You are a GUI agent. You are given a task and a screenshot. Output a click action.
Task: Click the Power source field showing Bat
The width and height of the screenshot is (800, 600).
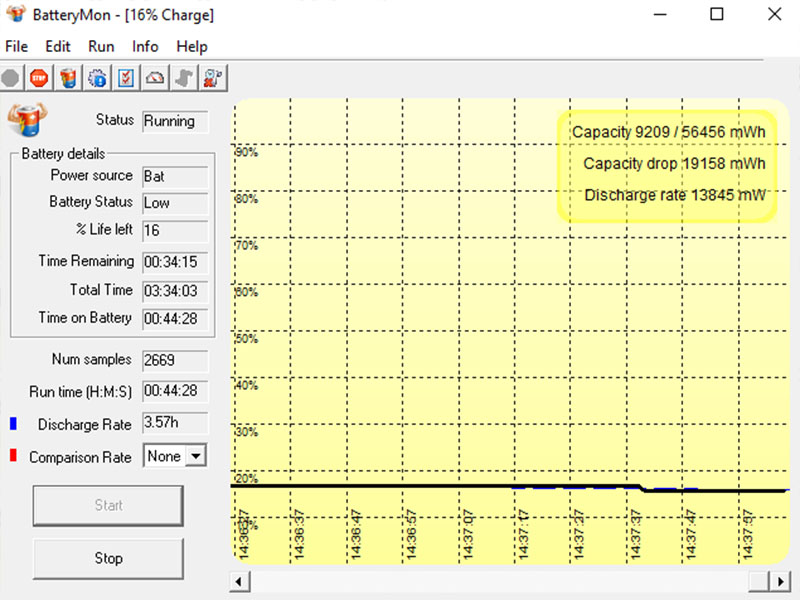click(x=175, y=177)
